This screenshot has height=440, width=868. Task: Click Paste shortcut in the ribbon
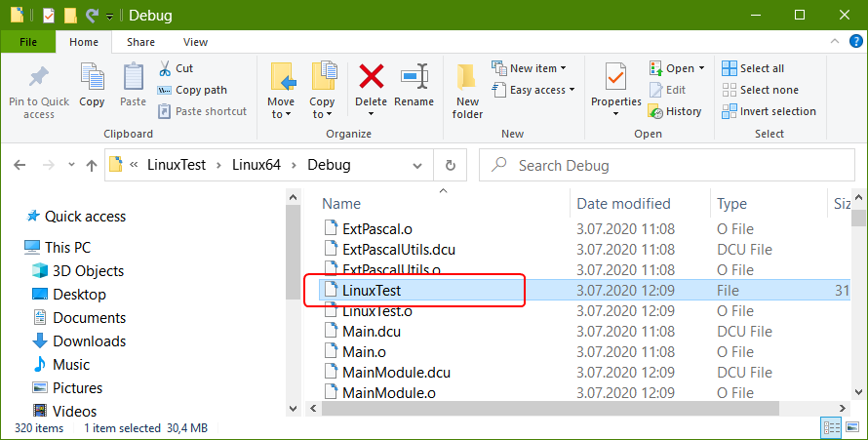203,111
